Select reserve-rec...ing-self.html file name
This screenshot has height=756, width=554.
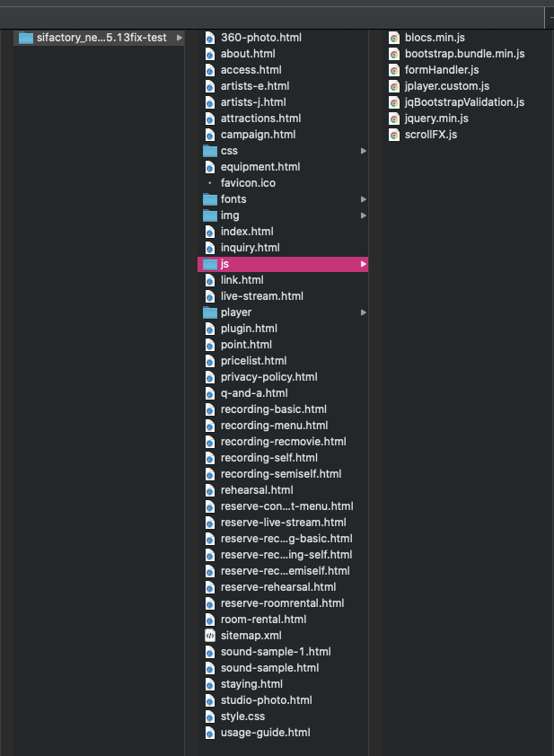pyautogui.click(x=286, y=555)
